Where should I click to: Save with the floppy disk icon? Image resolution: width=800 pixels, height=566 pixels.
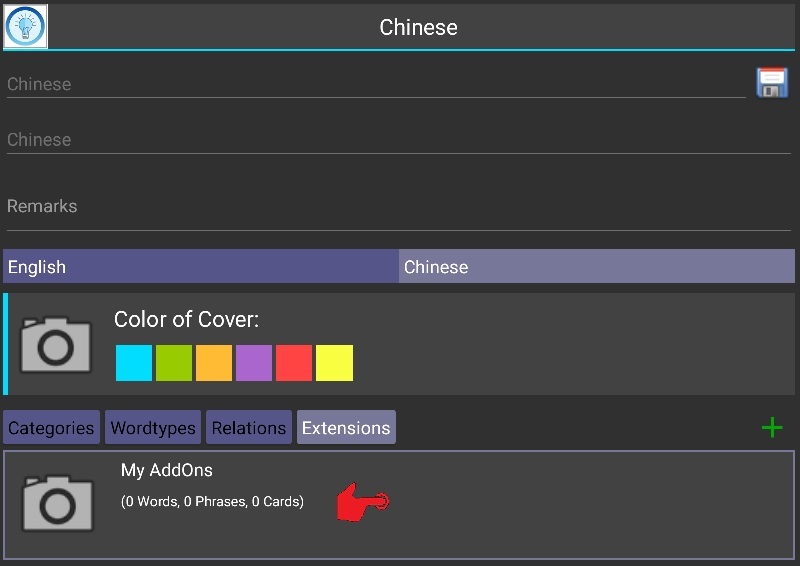pos(772,82)
